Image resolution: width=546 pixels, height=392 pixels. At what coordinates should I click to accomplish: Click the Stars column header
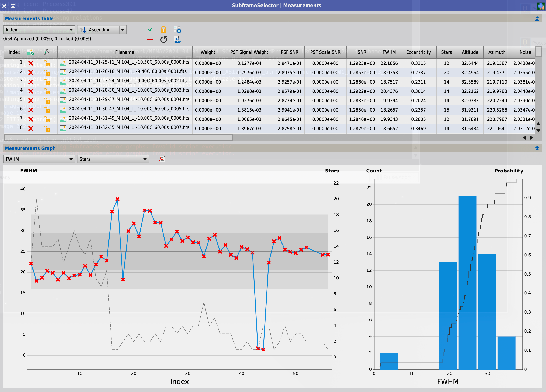446,52
